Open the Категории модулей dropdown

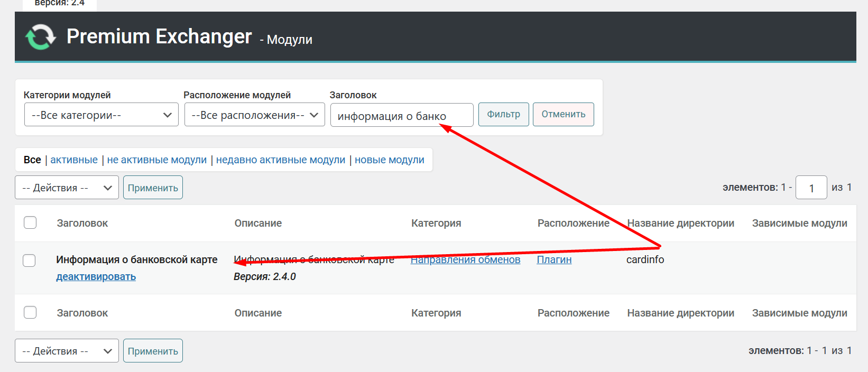click(101, 115)
